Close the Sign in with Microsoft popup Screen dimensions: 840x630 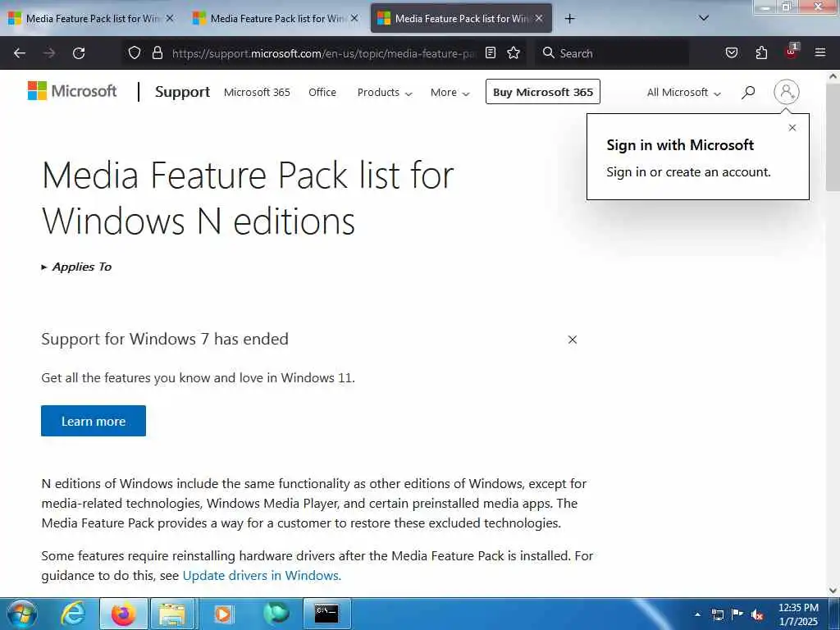click(x=792, y=127)
